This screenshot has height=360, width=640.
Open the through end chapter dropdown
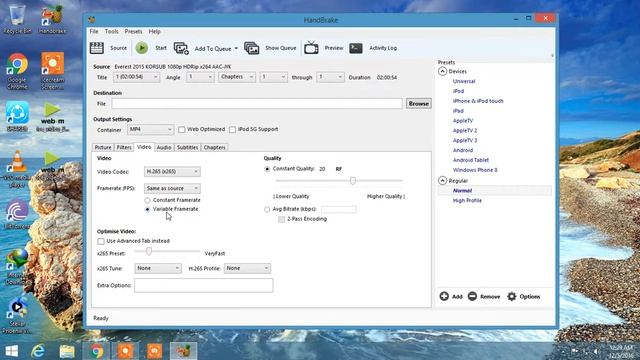[330, 77]
